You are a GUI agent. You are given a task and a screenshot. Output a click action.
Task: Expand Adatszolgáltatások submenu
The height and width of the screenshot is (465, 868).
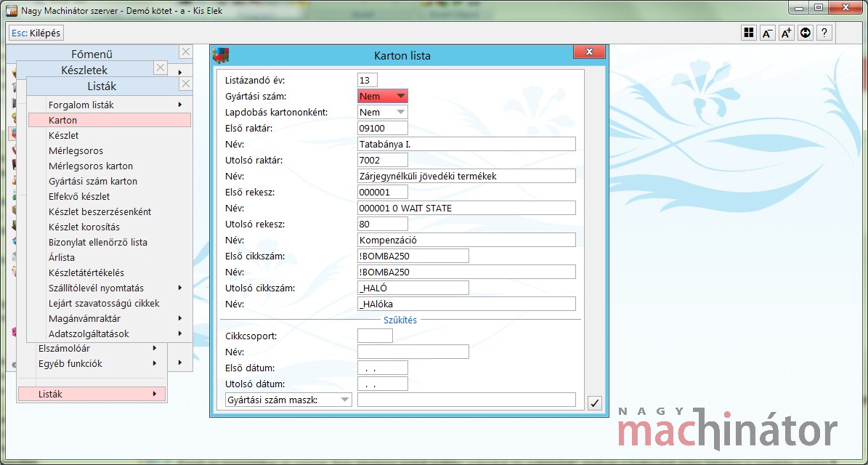point(110,333)
